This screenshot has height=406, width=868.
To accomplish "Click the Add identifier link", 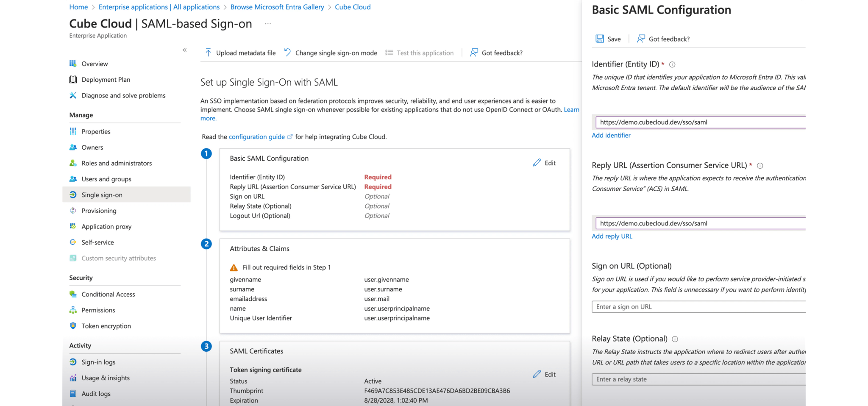I will click(x=611, y=135).
